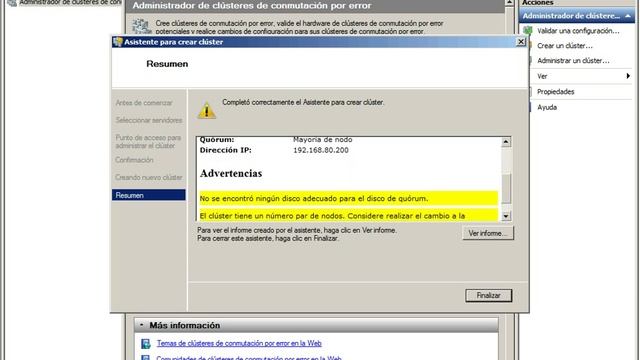The image size is (640, 360).
Task: Select Administrador de clústeres tree node
Action: pyautogui.click(x=70, y=2)
